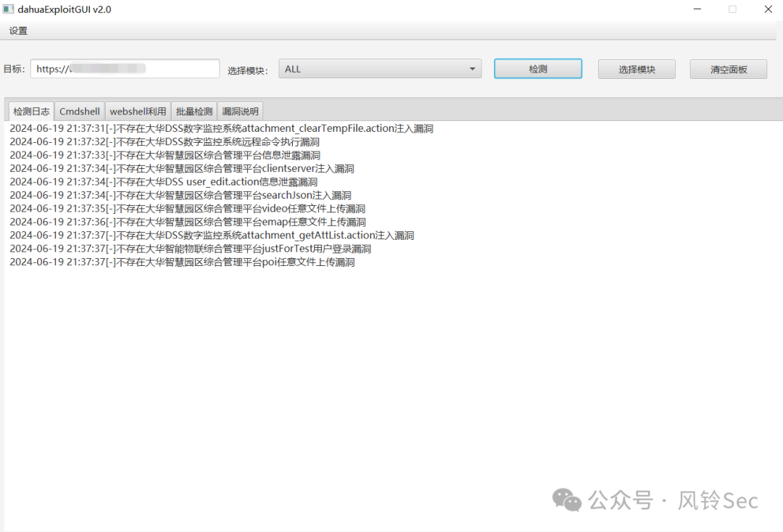Click the dahuaExploitGUI app icon in title bar
783x532 pixels.
(x=8, y=9)
